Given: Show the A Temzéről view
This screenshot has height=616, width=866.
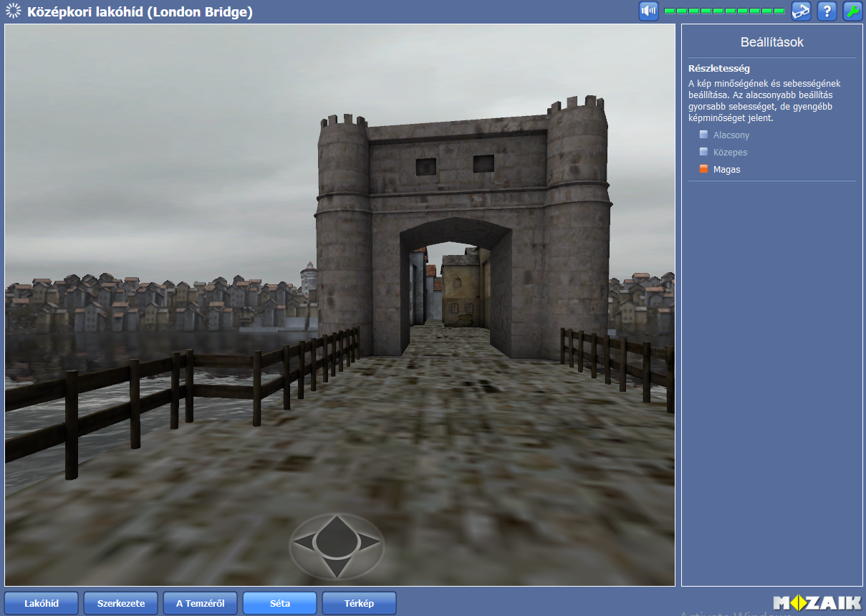Looking at the screenshot, I should (x=201, y=603).
